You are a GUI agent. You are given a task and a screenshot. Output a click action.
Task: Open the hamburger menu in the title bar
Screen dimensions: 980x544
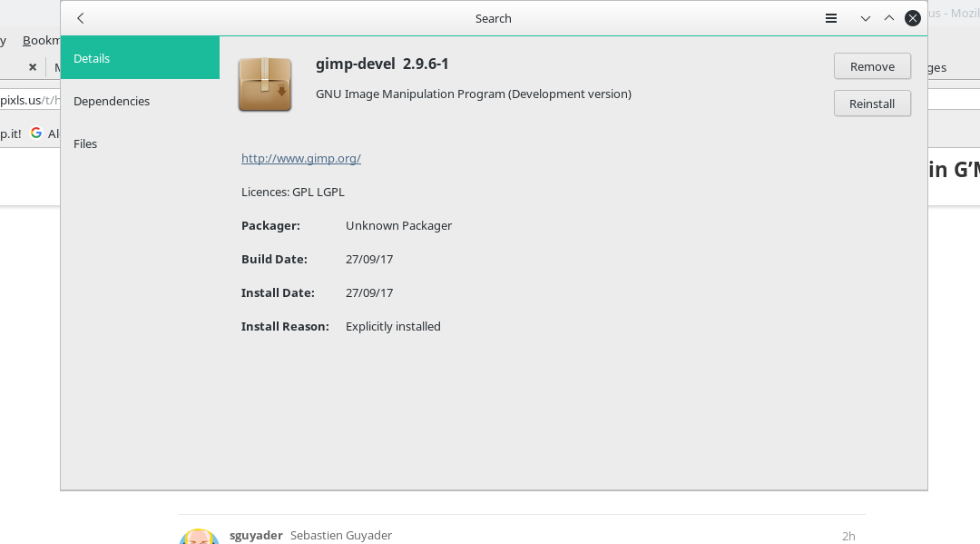click(830, 18)
